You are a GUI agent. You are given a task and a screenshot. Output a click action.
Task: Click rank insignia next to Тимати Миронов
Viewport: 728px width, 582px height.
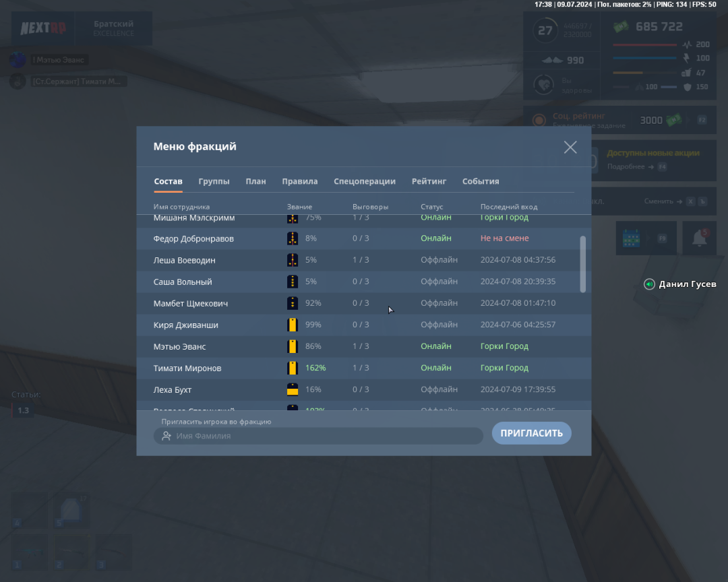293,368
